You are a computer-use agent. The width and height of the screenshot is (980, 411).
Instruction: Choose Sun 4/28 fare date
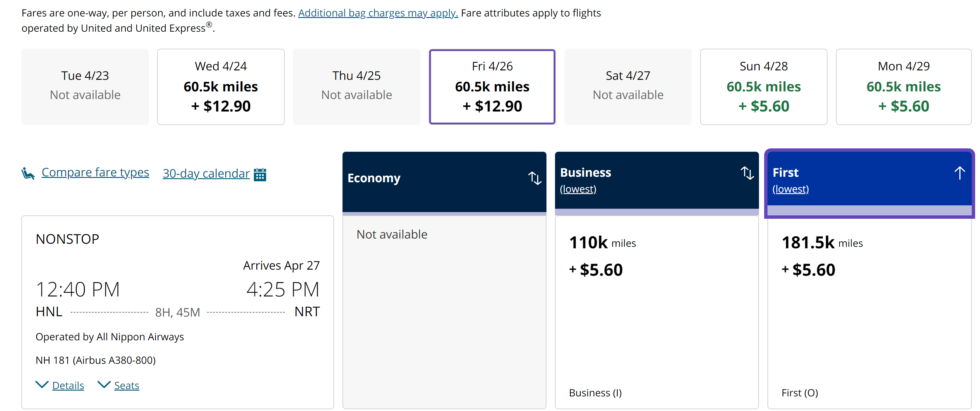click(x=764, y=87)
